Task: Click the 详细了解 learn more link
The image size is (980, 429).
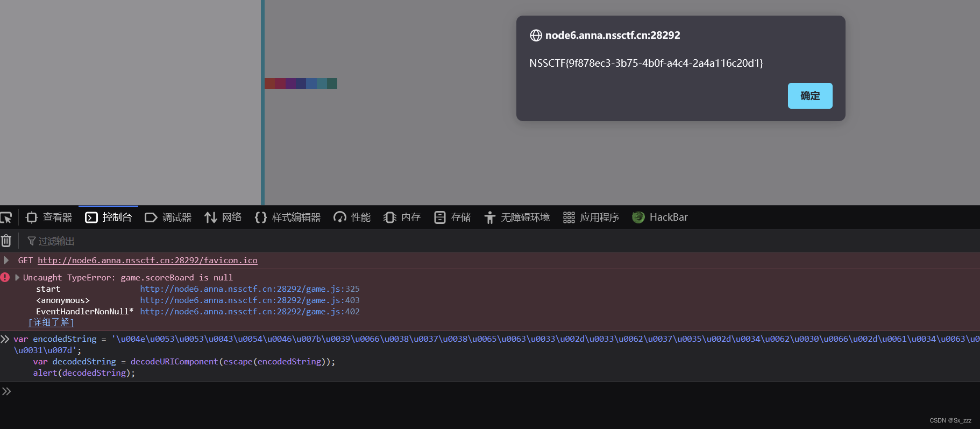Action: [x=51, y=322]
